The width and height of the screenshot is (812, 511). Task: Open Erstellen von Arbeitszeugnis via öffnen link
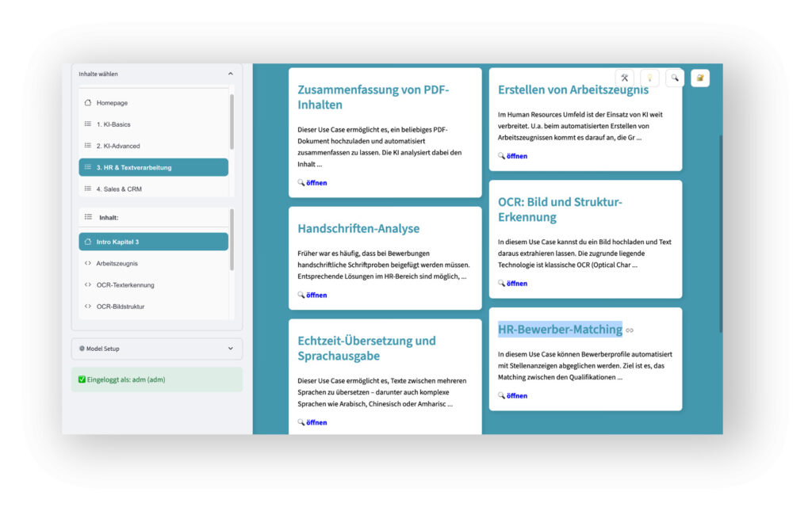point(517,156)
